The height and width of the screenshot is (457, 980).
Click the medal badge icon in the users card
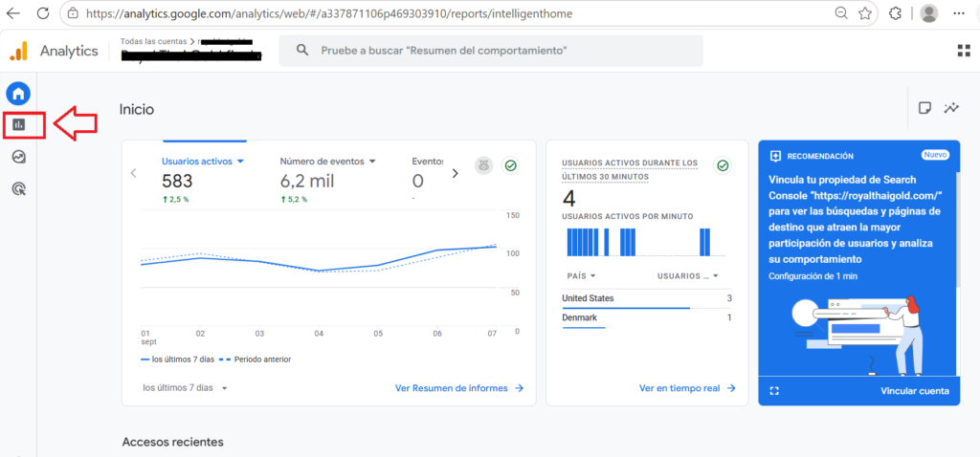pos(483,166)
